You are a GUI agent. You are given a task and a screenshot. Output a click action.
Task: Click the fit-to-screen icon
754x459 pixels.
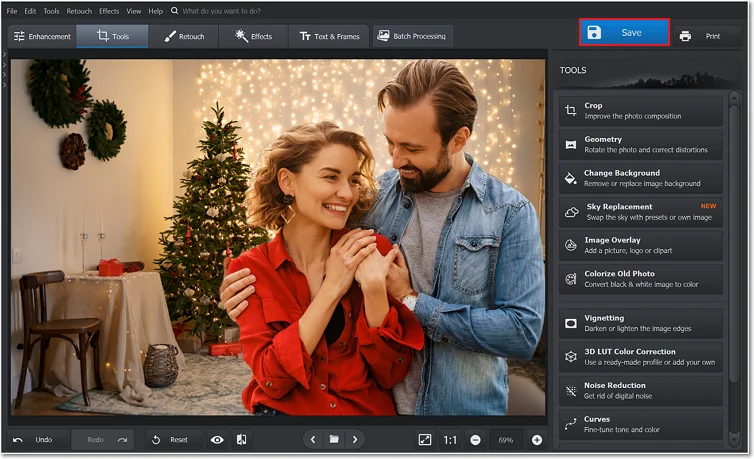(425, 440)
